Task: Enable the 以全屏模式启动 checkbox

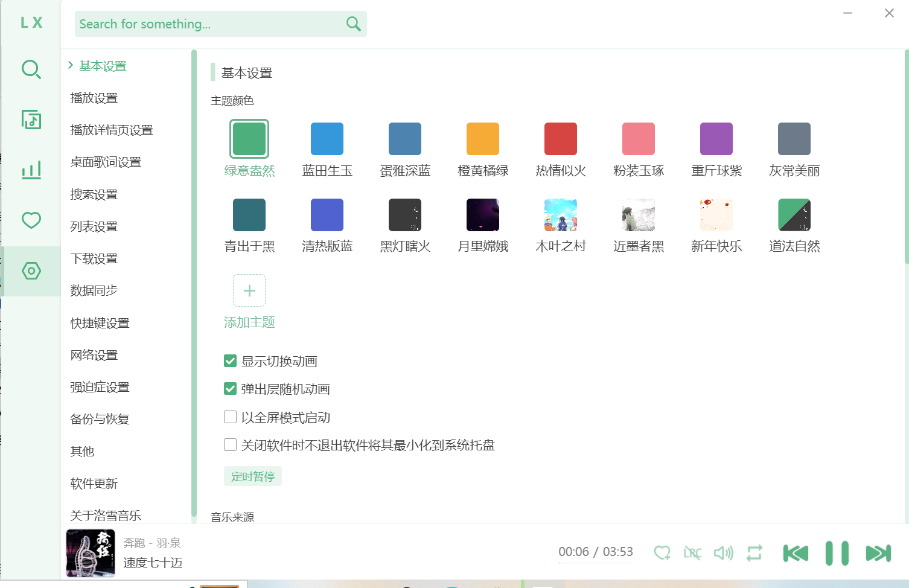Action: tap(230, 417)
